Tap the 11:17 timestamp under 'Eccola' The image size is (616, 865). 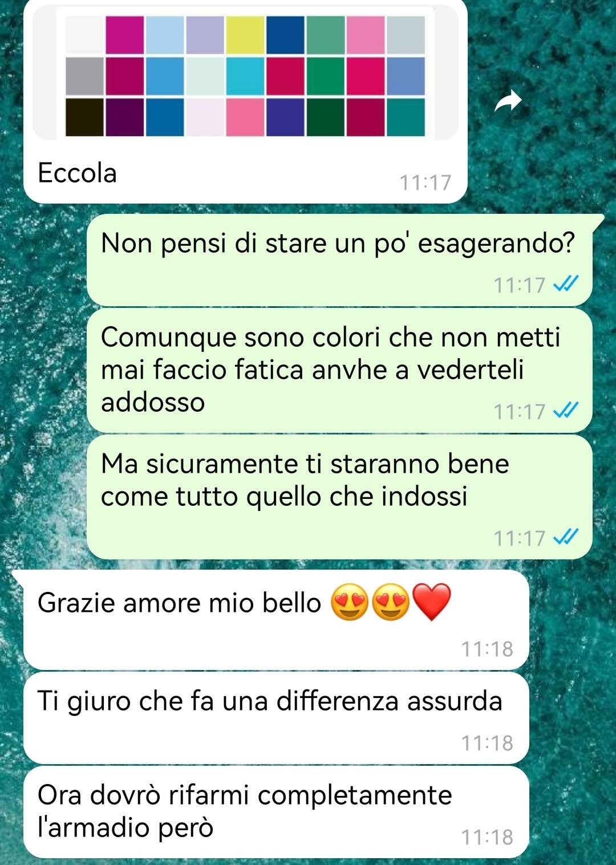coord(425,182)
